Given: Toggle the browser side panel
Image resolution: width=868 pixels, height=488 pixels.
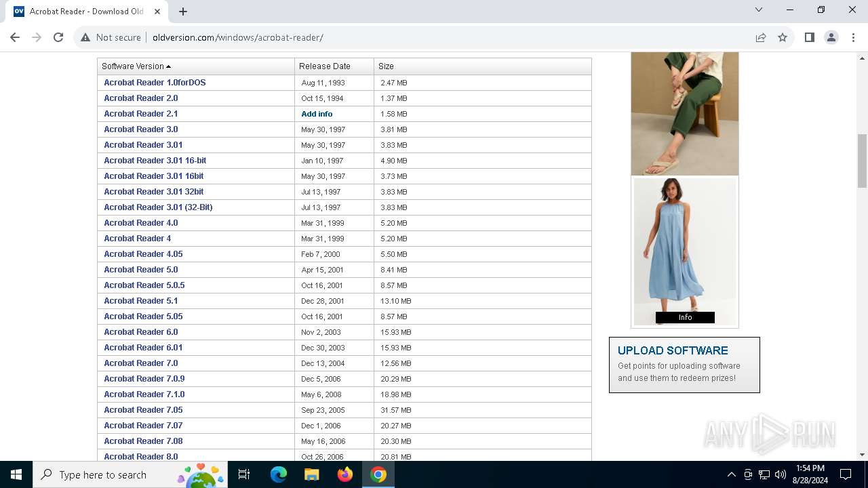Looking at the screenshot, I should click(809, 37).
